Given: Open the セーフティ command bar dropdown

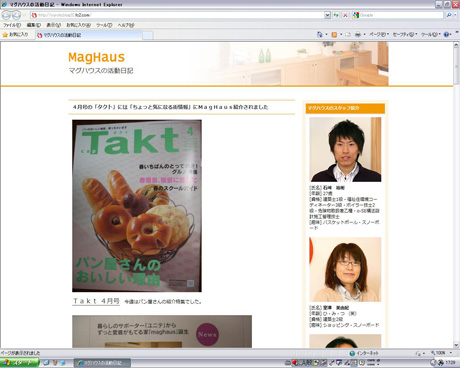Looking at the screenshot, I should coord(405,34).
